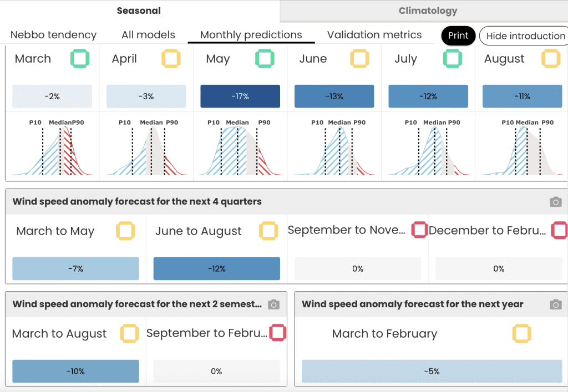The image size is (568, 392).
Task: Click yellow square beside June to August
Action: [x=268, y=231]
